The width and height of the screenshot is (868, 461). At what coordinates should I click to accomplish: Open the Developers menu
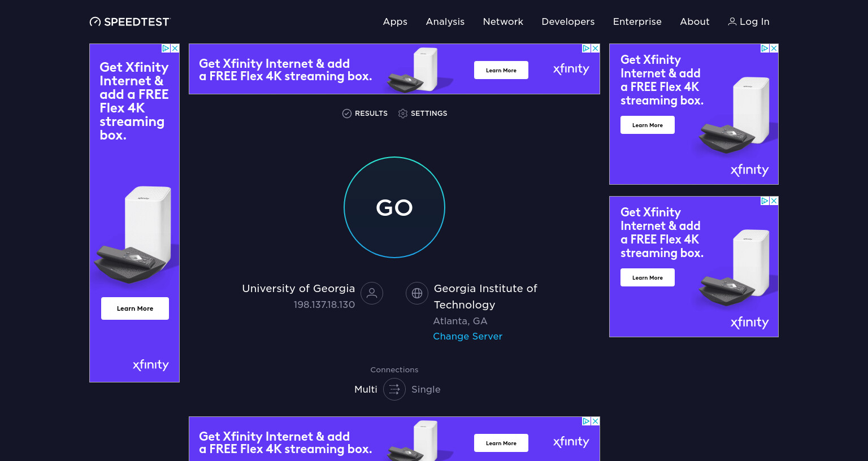click(x=568, y=21)
